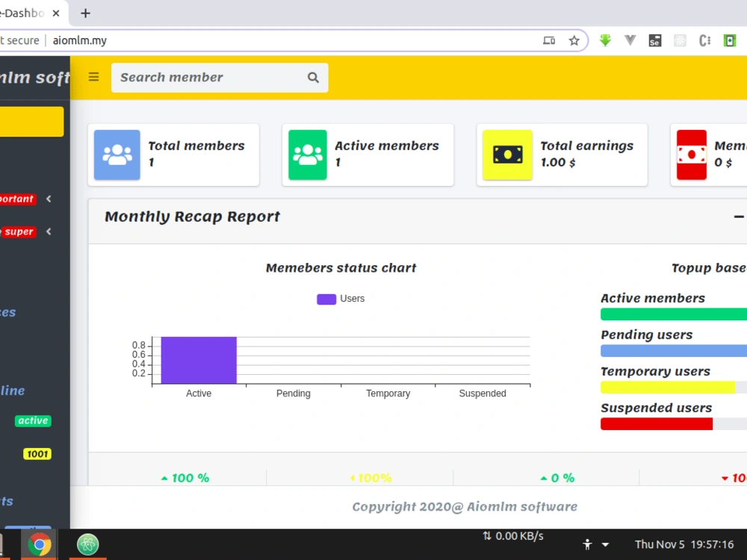Viewport: 747px width, 560px height.
Task: Click the cast/device icon in address bar
Action: click(549, 40)
